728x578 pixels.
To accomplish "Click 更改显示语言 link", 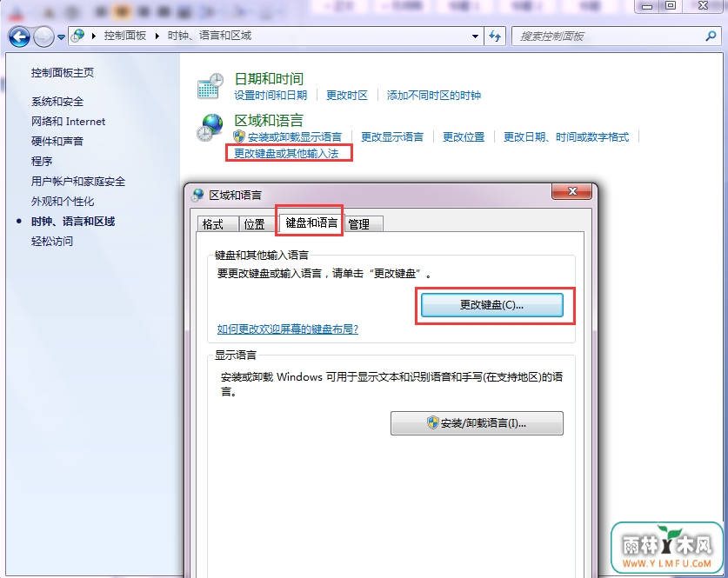I will [x=392, y=136].
